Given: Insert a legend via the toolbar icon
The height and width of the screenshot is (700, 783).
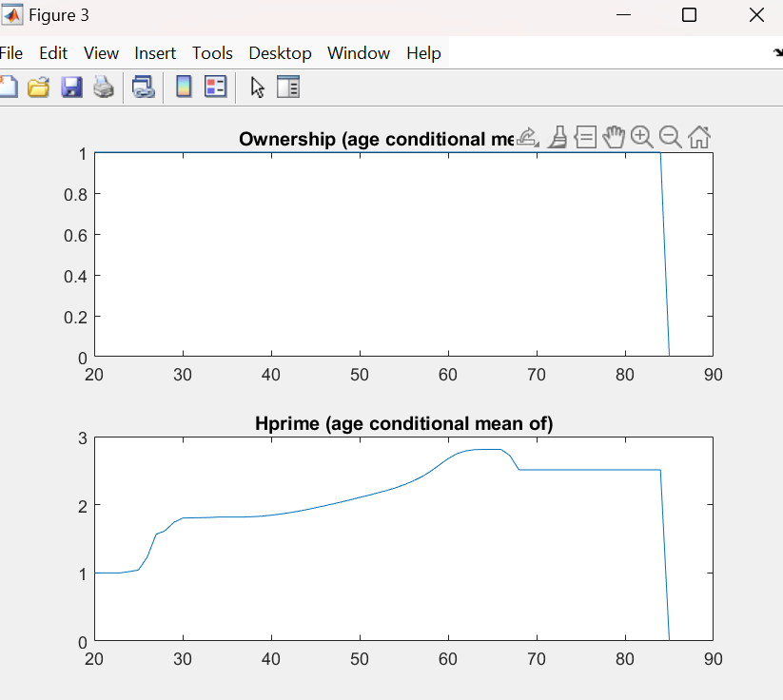Looking at the screenshot, I should click(216, 87).
